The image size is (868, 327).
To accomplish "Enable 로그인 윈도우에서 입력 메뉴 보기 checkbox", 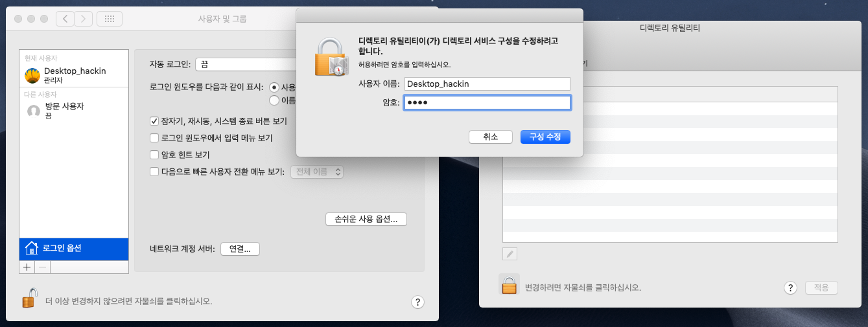I will [154, 138].
